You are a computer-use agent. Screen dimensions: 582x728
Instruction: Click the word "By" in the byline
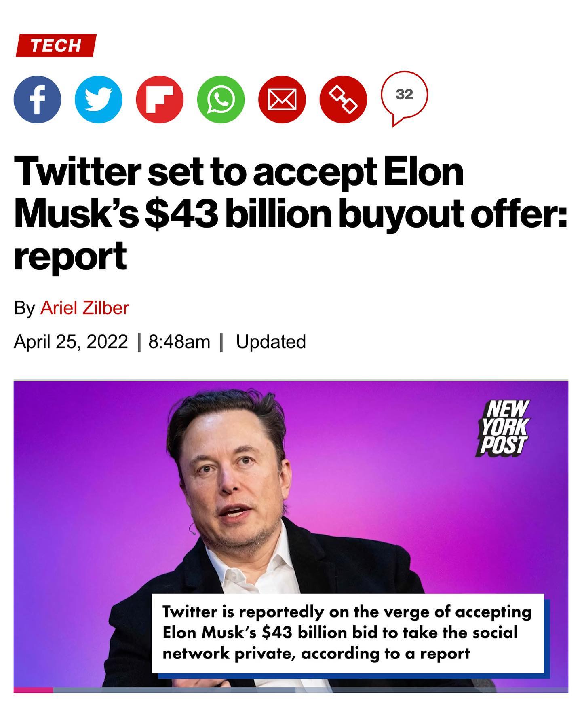[x=24, y=308]
